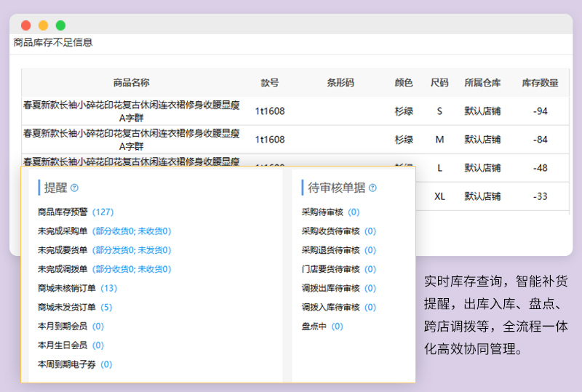This screenshot has height=392, width=582.
Task: Click 采购退货待审核 count link
Action: 370,250
